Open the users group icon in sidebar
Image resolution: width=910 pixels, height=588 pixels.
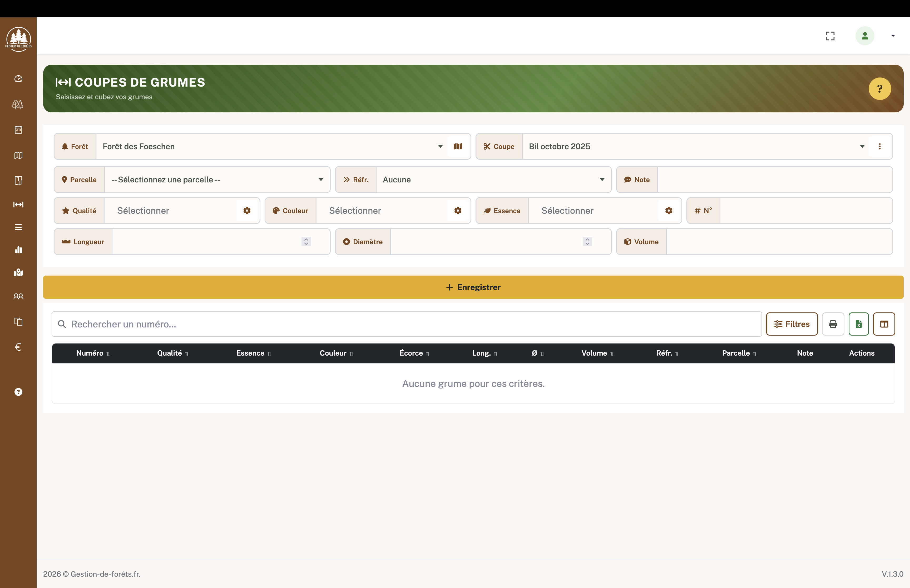point(18,296)
